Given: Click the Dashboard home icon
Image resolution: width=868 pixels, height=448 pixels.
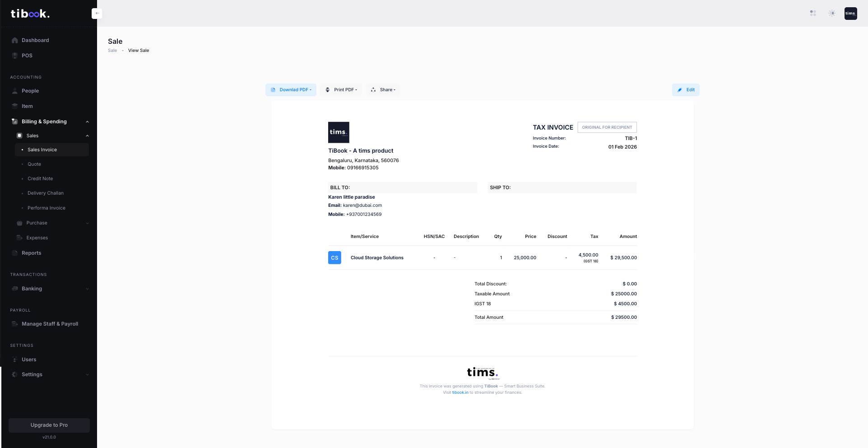Looking at the screenshot, I should coord(15,40).
